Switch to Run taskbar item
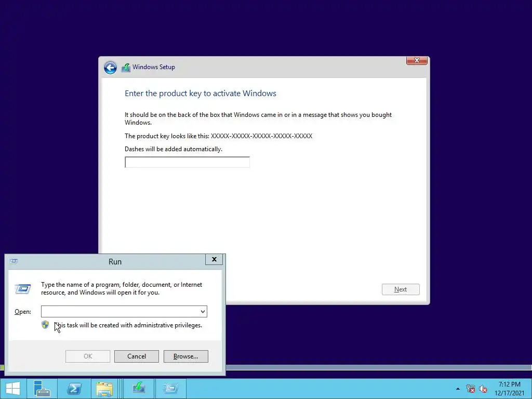The height and width of the screenshot is (399, 532). click(x=170, y=389)
